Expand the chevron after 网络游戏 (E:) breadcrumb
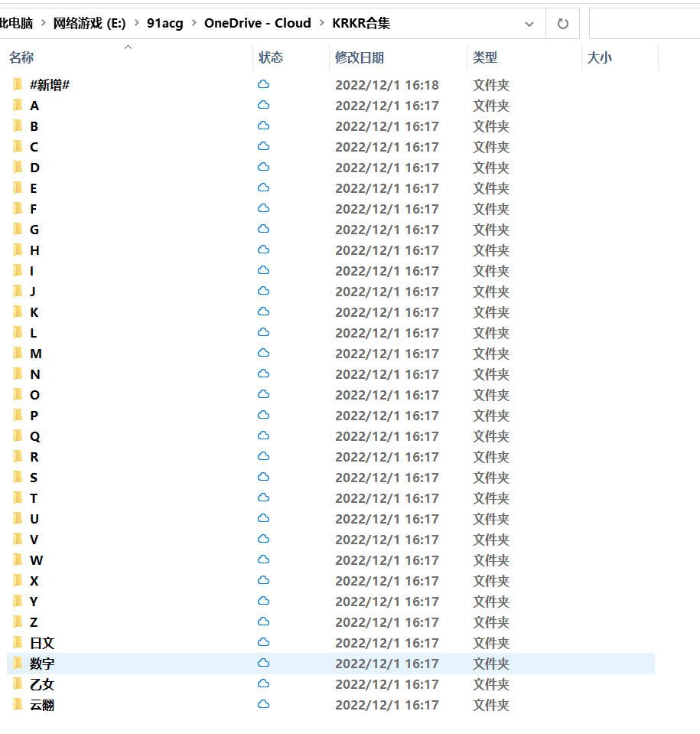The width and height of the screenshot is (700, 734). click(x=136, y=24)
